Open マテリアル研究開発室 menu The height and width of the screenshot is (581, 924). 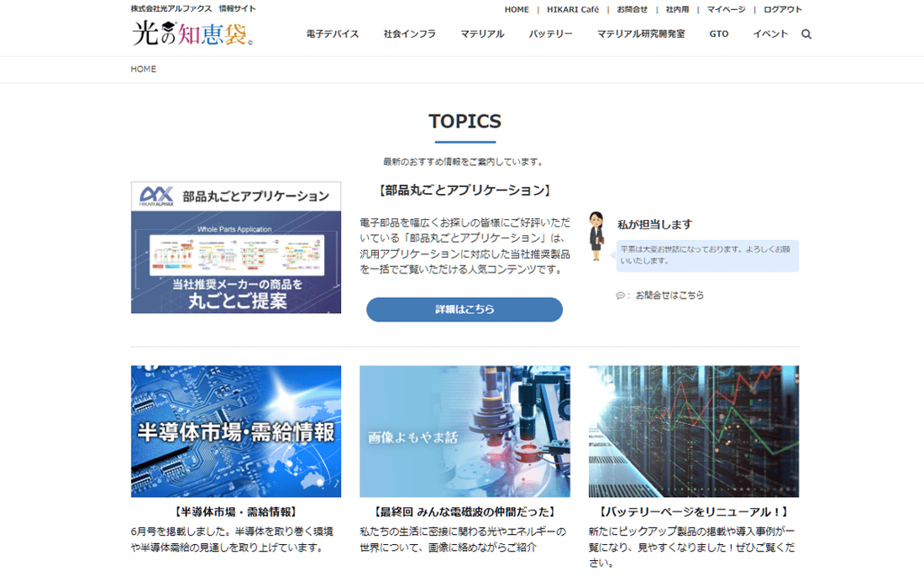click(x=641, y=34)
